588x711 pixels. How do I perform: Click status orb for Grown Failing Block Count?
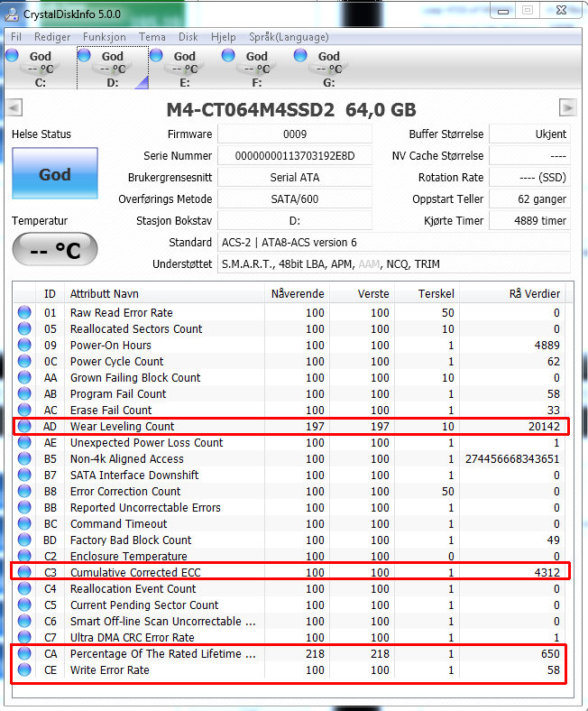click(24, 377)
